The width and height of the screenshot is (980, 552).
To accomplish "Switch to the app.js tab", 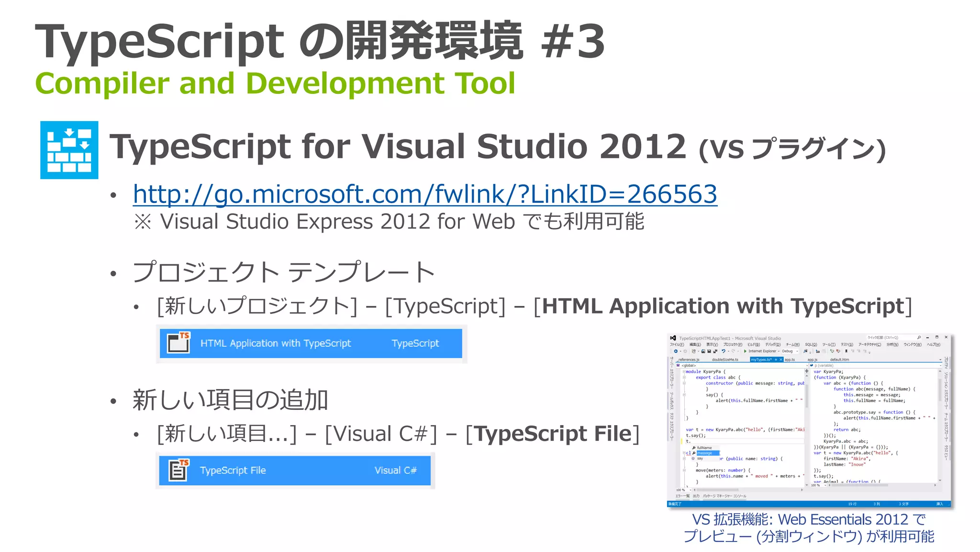I will tap(813, 360).
